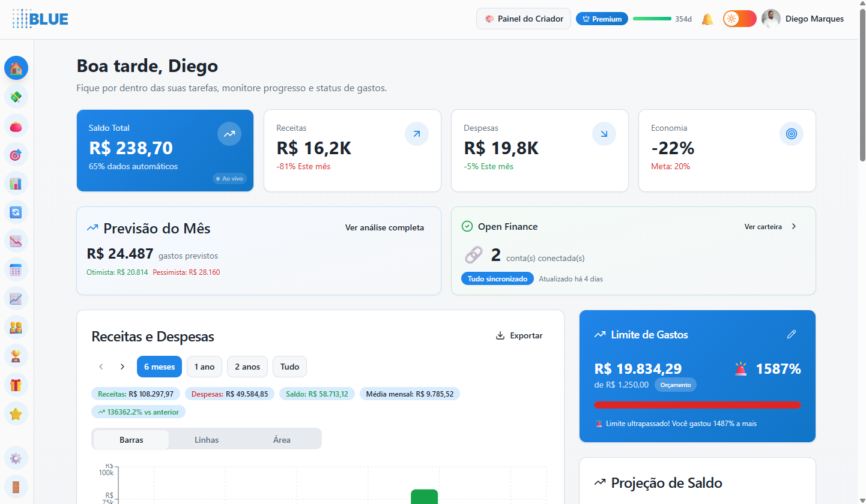866x504 pixels.
Task: Open Ver análise completa link
Action: tap(384, 228)
